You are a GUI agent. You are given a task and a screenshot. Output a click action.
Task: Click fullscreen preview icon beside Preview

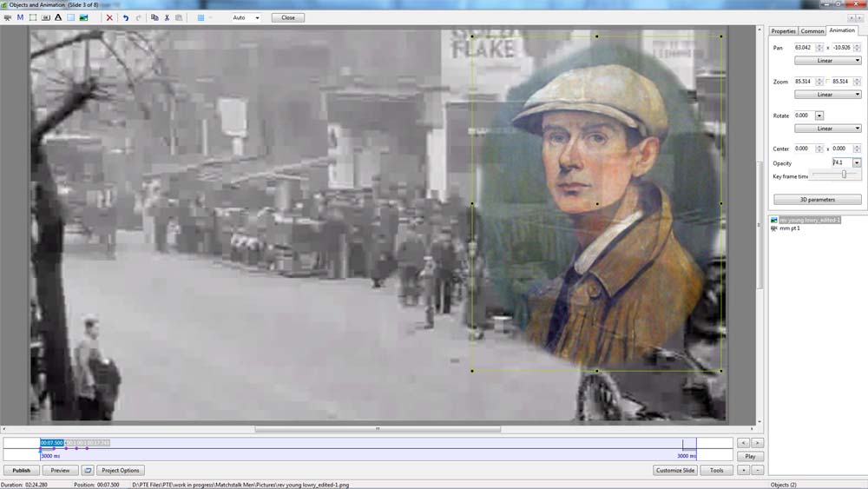coord(88,470)
